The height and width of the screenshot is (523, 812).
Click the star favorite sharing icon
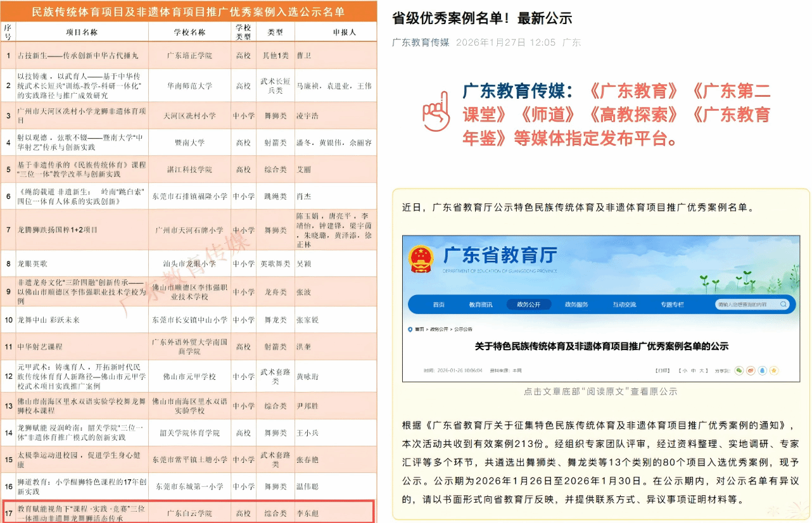coord(773,370)
